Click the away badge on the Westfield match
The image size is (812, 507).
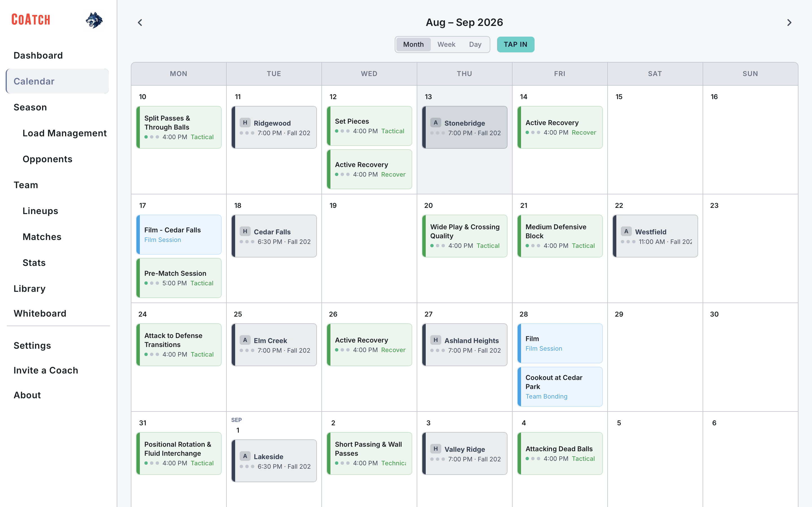(x=626, y=231)
